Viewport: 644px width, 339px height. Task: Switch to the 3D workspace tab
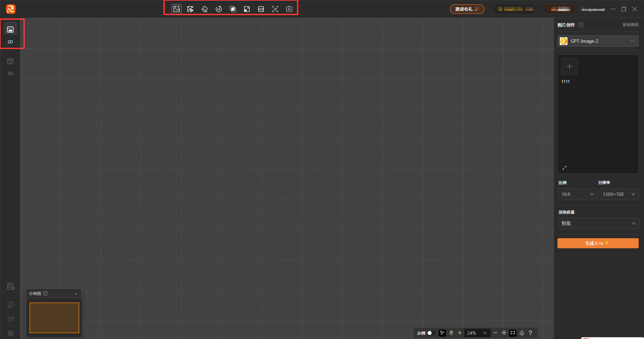(x=10, y=66)
